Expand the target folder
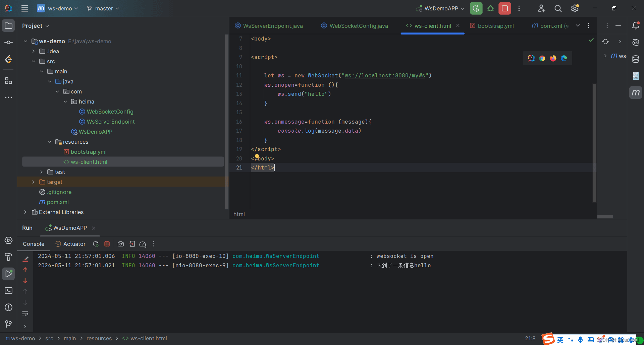This screenshot has height=345, width=644. click(33, 182)
